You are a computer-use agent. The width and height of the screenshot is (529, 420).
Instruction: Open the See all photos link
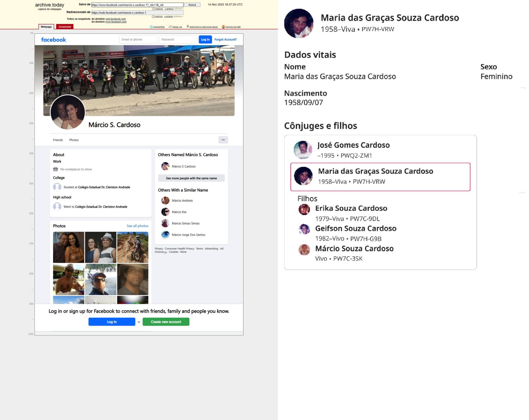[x=137, y=226]
